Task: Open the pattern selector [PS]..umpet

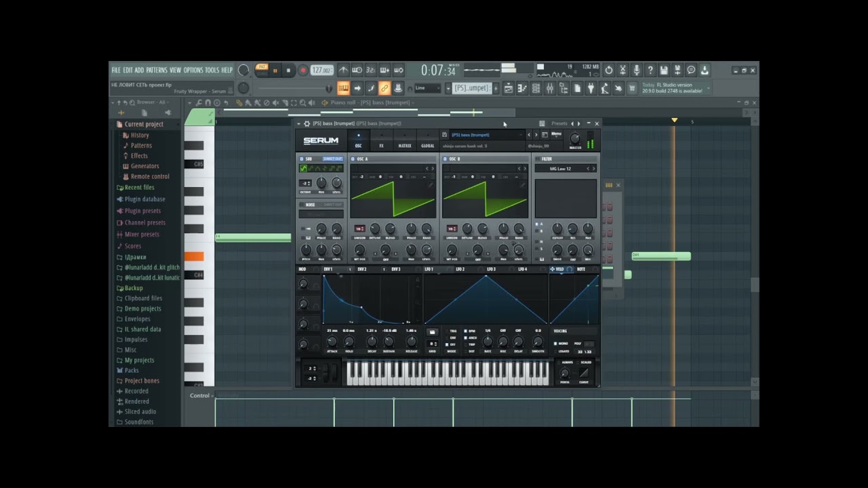Action: pos(471,88)
